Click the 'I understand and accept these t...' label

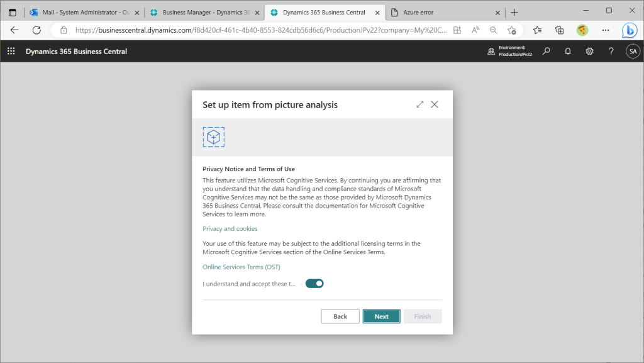point(249,284)
